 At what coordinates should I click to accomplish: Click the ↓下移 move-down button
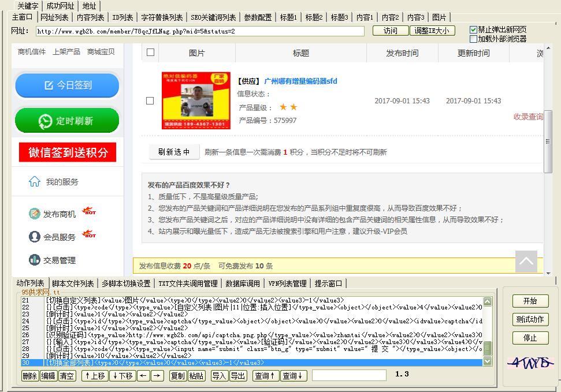[x=122, y=376]
